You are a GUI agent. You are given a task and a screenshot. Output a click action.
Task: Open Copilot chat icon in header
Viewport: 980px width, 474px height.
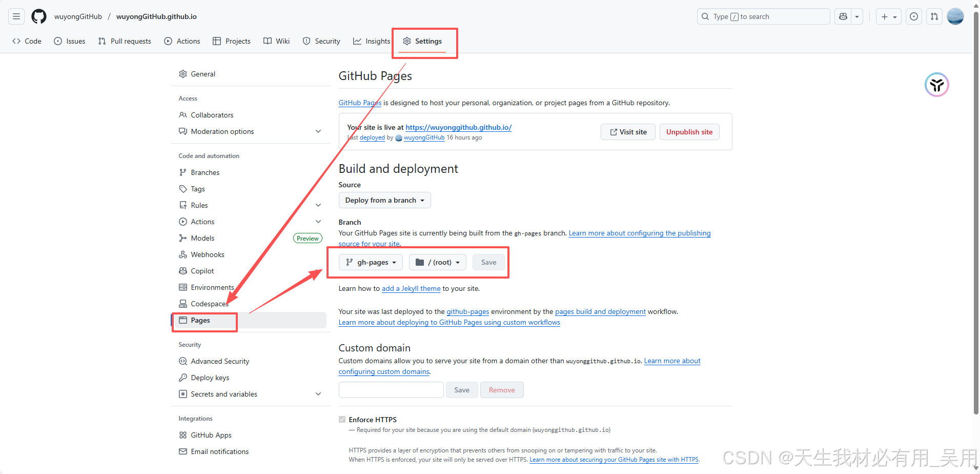click(843, 16)
